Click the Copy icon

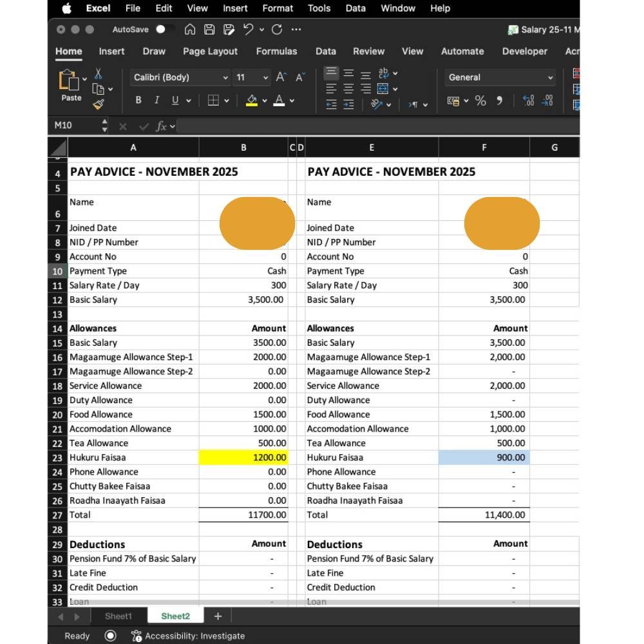[97, 88]
